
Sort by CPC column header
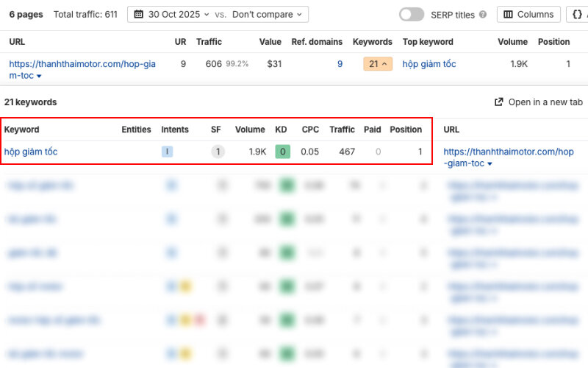(310, 130)
